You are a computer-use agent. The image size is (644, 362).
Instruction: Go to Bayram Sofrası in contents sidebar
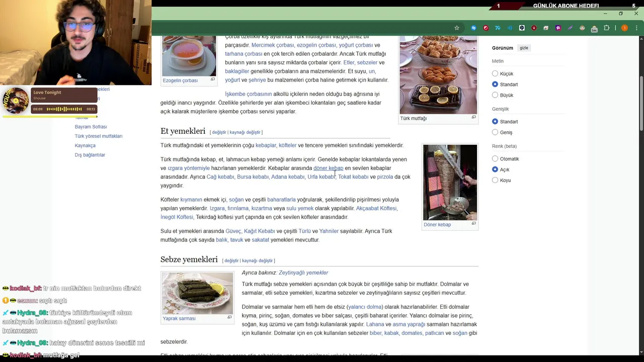[91, 127]
